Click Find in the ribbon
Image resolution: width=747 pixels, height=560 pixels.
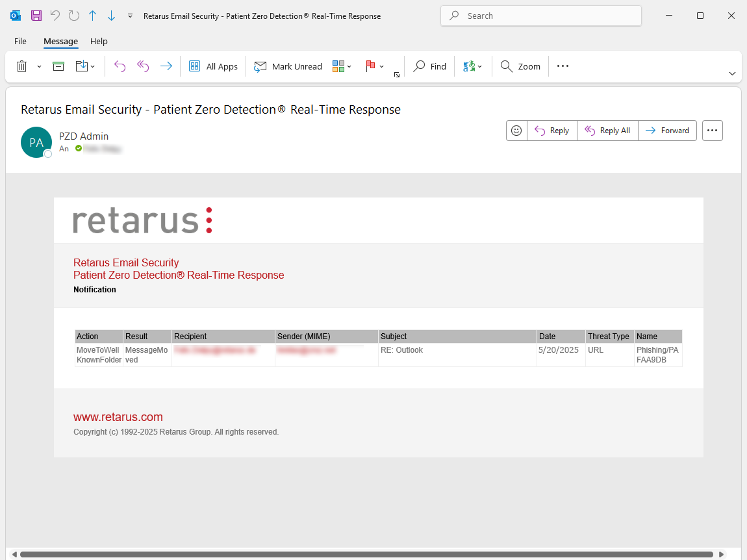430,66
